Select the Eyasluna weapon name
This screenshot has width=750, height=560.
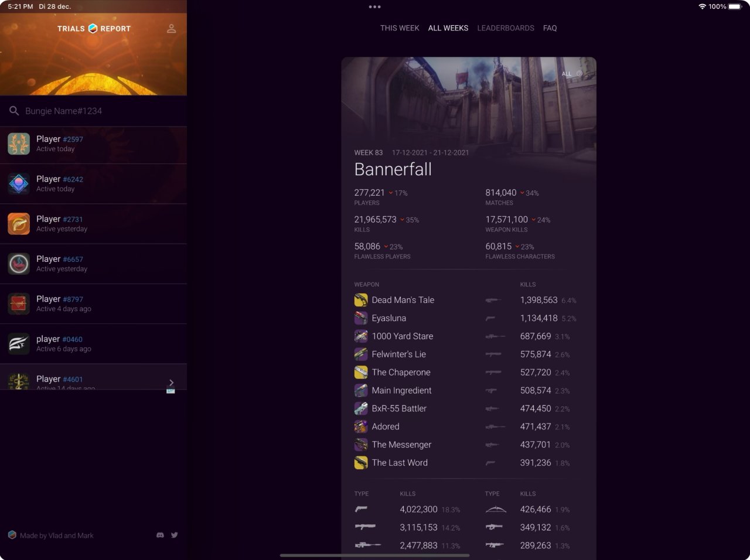coord(389,318)
